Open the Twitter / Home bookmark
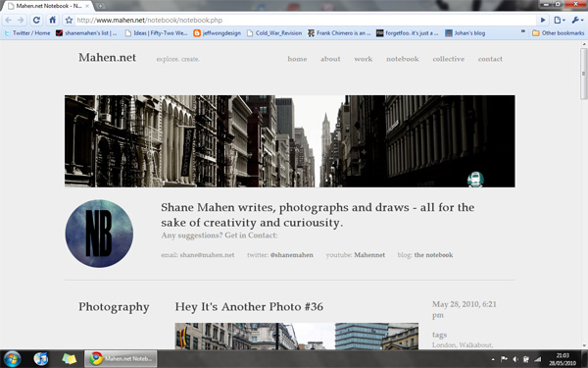This screenshot has width=588, height=368. pyautogui.click(x=27, y=33)
